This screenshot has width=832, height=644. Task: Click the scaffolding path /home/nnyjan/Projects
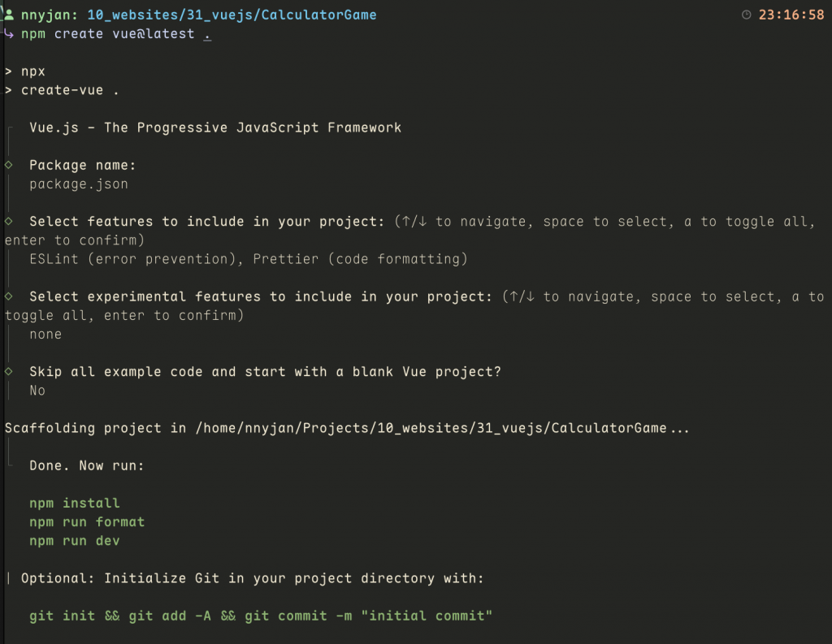tap(282, 428)
